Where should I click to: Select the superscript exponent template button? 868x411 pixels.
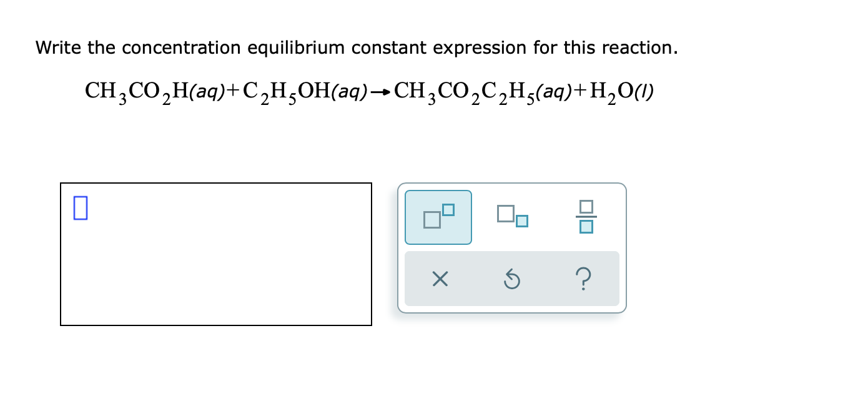coord(438,217)
